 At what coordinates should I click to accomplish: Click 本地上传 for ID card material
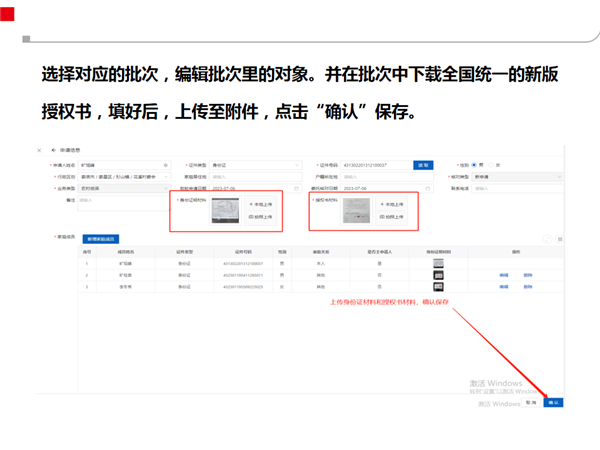click(x=261, y=204)
